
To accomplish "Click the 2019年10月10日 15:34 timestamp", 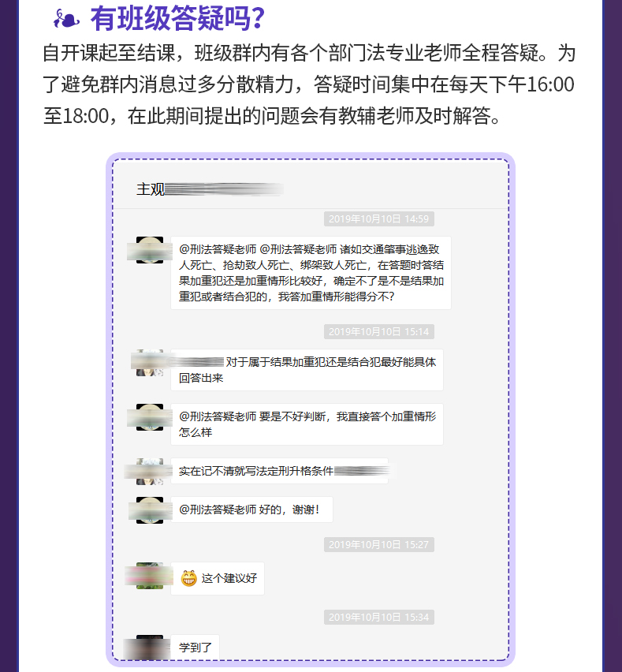I will [378, 617].
